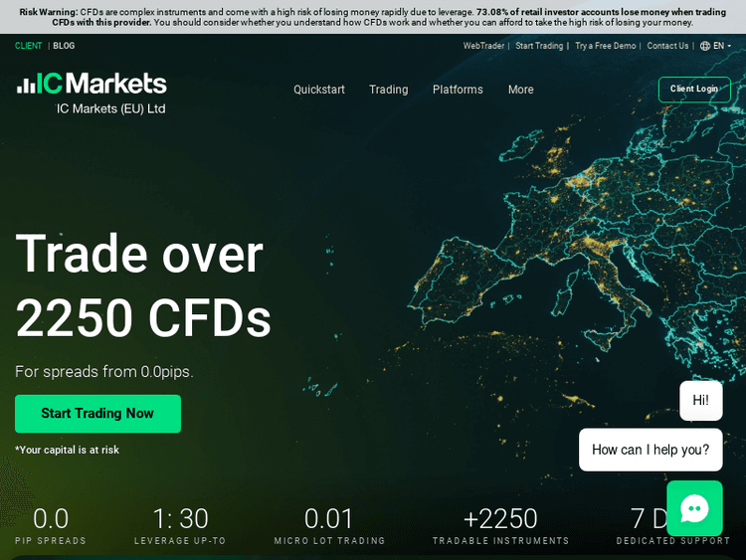Click the 'Hi!' chat bubble

tap(701, 400)
